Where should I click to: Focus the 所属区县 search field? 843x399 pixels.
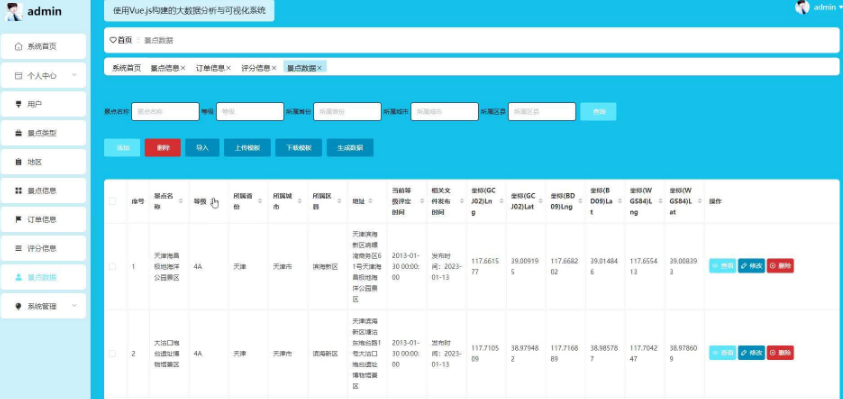tap(542, 111)
